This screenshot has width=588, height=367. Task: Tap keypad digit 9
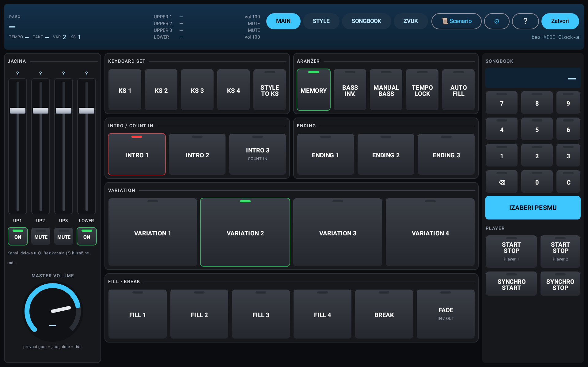(568, 103)
